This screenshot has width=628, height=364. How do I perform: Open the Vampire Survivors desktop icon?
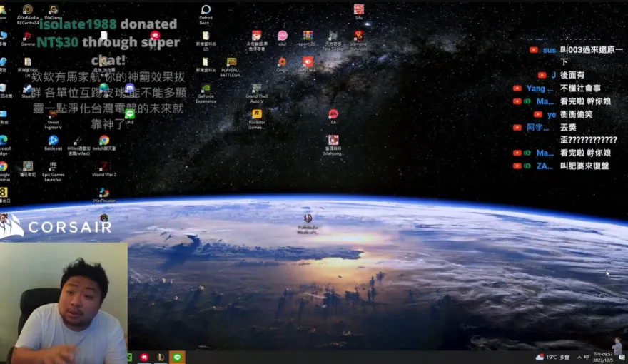tap(358, 36)
